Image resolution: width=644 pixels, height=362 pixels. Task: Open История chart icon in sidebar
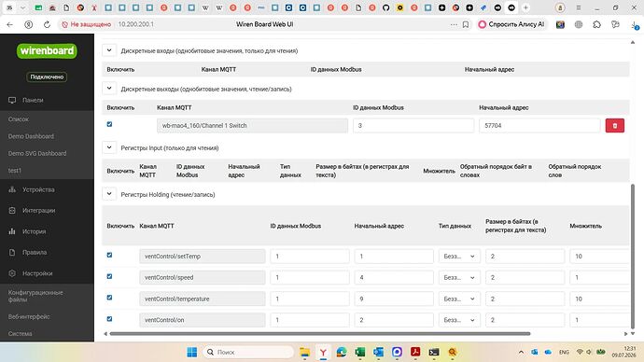(12, 231)
